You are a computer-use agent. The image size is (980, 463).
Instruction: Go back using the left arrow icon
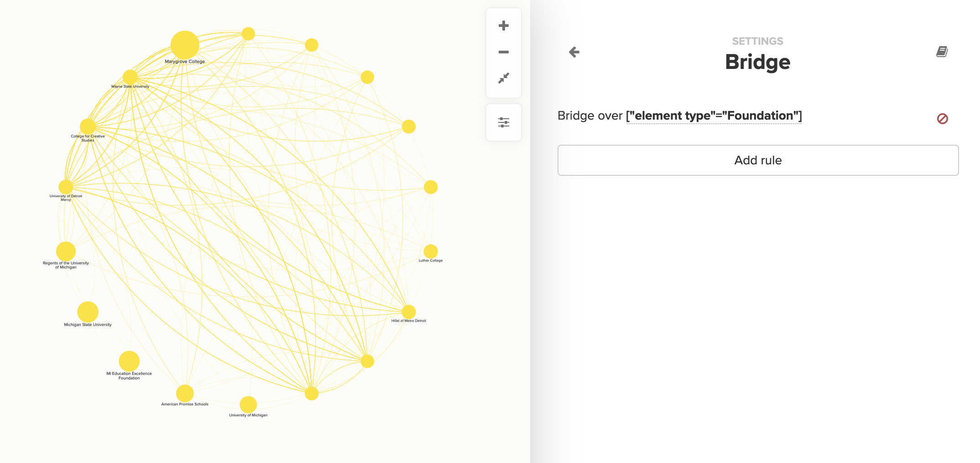[x=574, y=52]
